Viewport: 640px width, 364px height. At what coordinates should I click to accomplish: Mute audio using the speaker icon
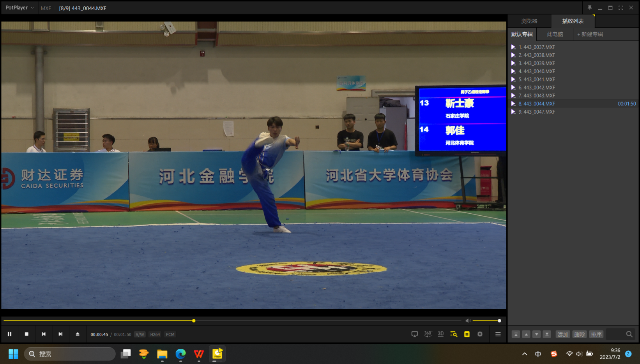[x=468, y=321]
